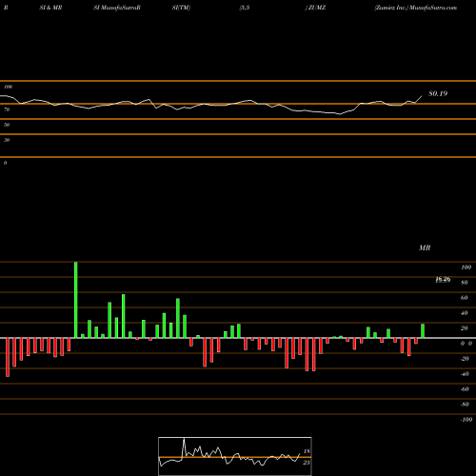Click the value 18 in mini chart

point(307,451)
